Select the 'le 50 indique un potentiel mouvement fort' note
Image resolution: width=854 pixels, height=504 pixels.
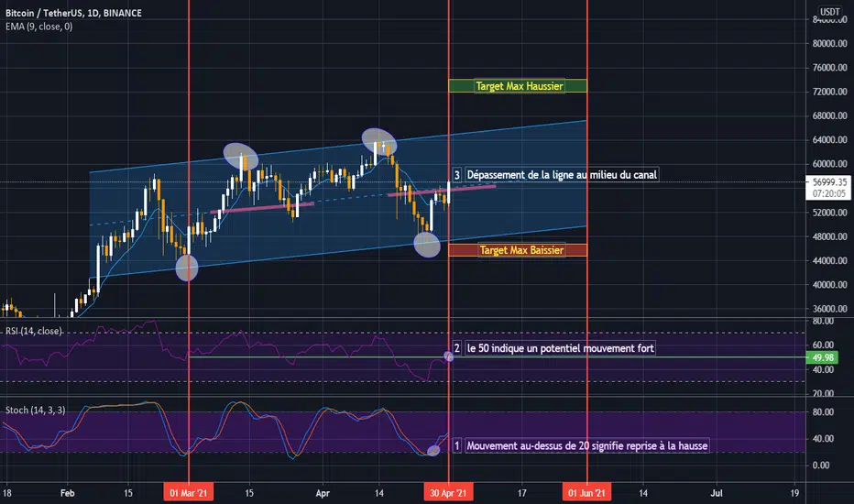click(x=560, y=348)
